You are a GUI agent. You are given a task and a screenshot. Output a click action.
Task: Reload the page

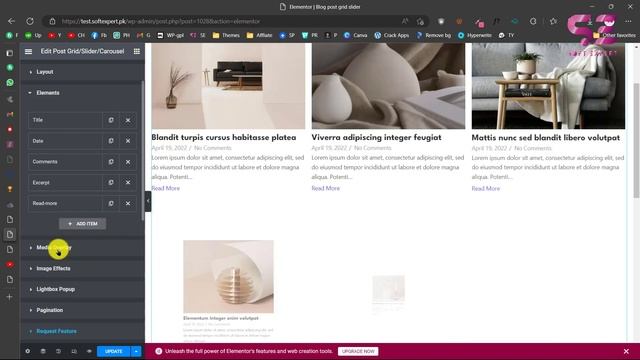(30, 21)
